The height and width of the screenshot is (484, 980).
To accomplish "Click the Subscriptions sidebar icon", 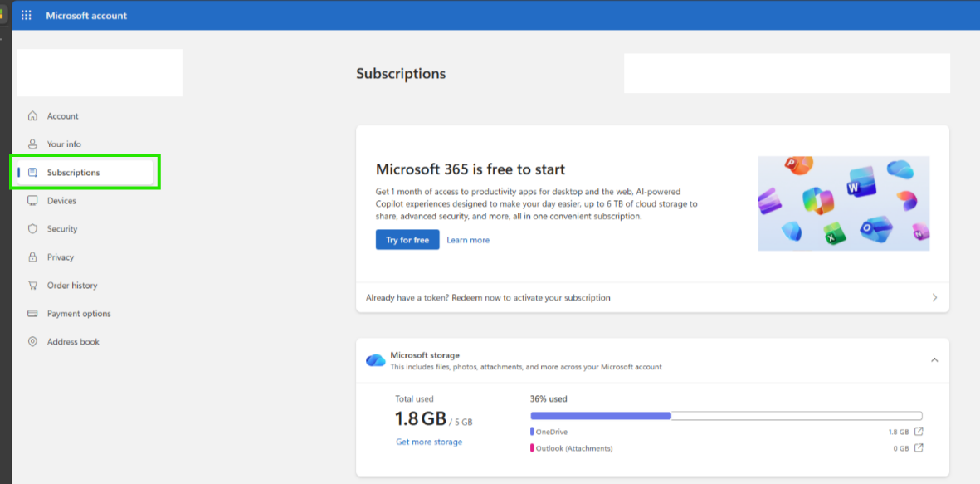I will 32,173.
